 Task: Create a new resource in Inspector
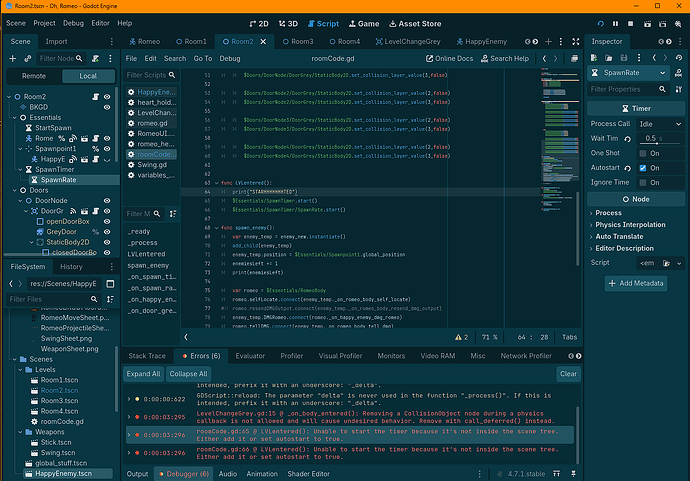click(x=594, y=58)
